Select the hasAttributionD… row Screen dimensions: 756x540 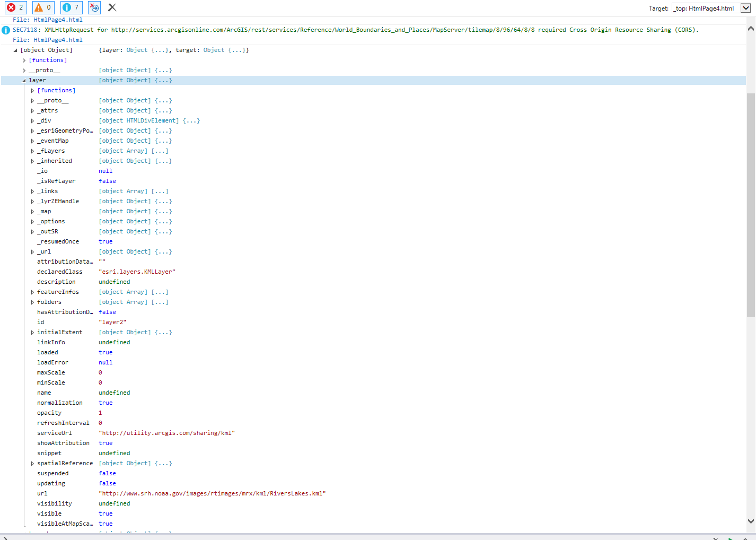point(373,312)
